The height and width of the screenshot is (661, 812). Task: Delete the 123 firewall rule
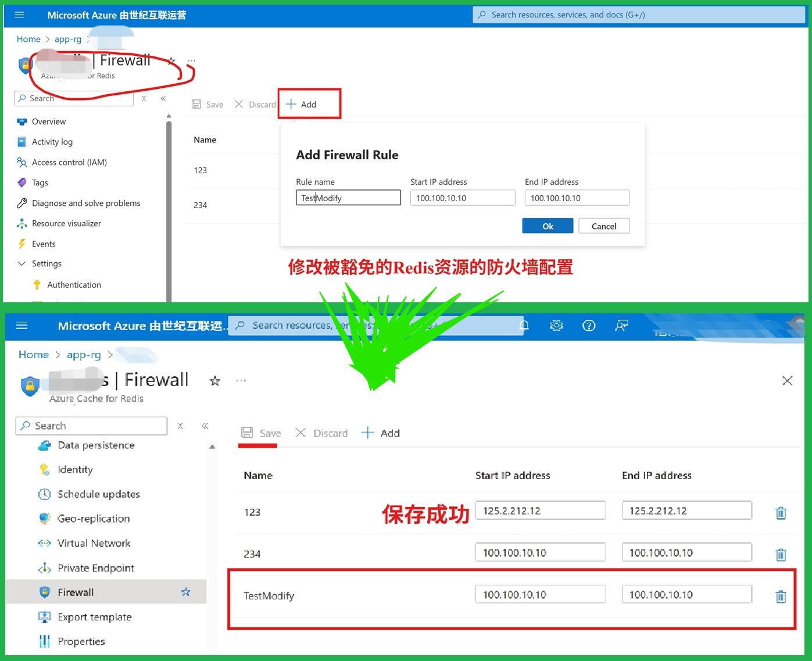[x=781, y=513]
